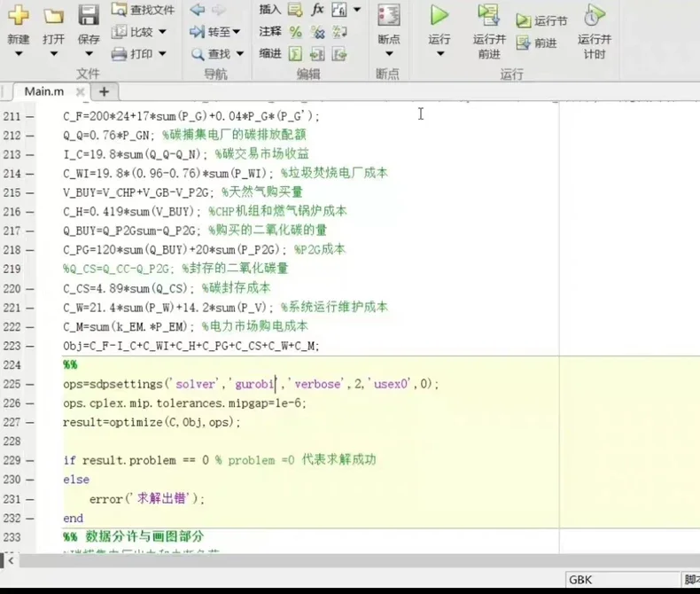Expand the Run (运行) dropdown arrow

click(x=440, y=54)
